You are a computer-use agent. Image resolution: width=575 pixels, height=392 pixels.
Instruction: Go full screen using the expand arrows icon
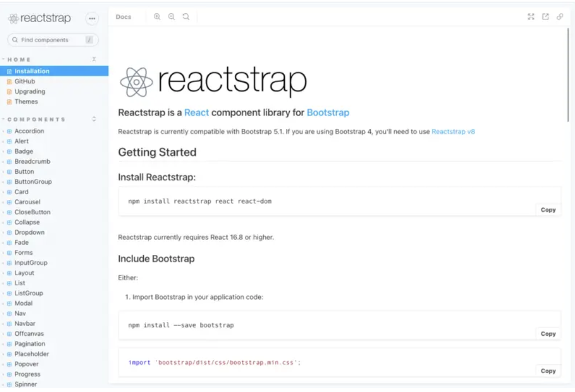(x=531, y=17)
